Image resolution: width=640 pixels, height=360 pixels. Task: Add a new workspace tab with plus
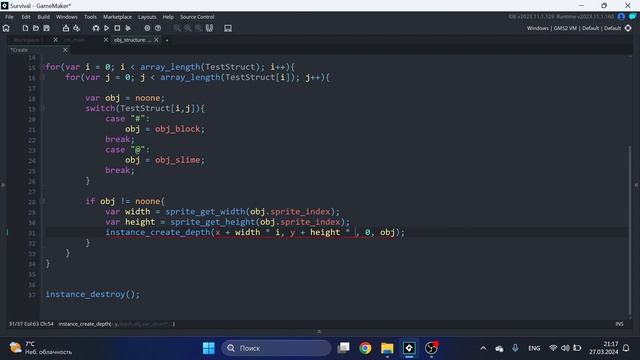167,40
